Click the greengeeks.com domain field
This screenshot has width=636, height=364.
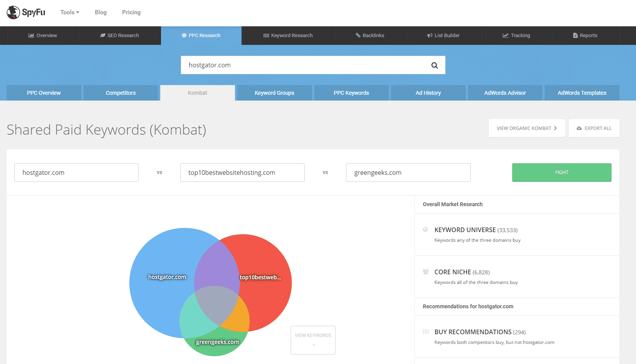click(x=408, y=173)
